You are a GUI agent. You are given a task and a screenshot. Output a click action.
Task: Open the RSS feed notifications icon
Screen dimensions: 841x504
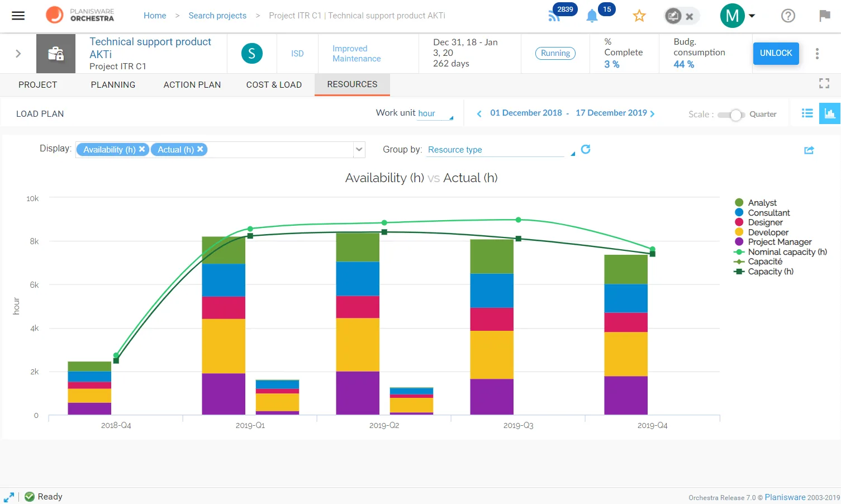554,16
